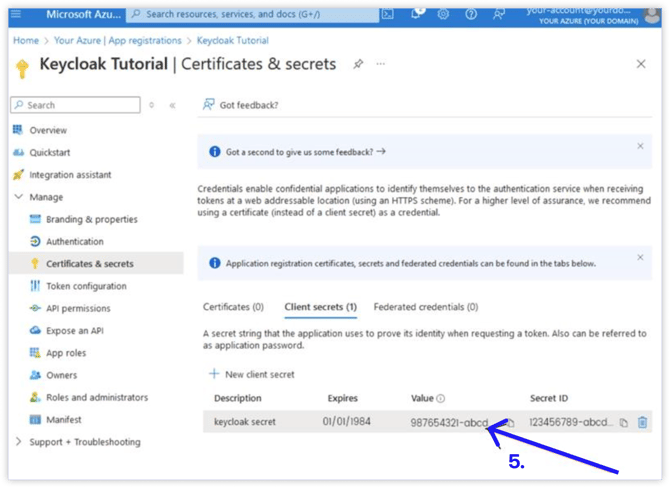This screenshot has width=670, height=488.
Task: Open Token configuration
Action: pyautogui.click(x=86, y=286)
